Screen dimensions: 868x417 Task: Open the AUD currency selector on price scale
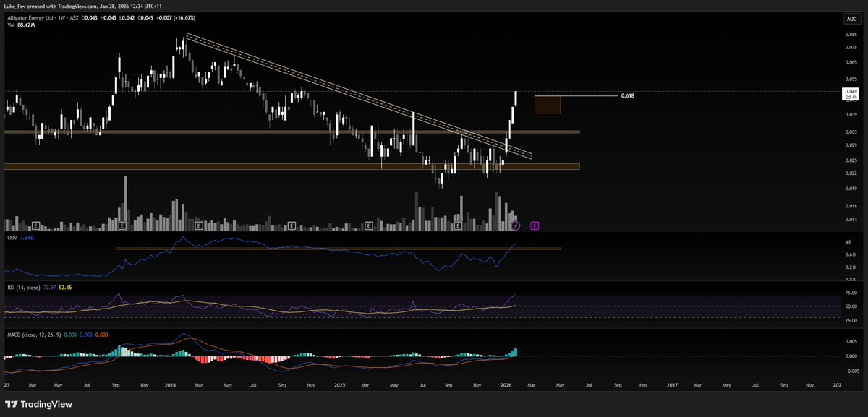tap(851, 19)
